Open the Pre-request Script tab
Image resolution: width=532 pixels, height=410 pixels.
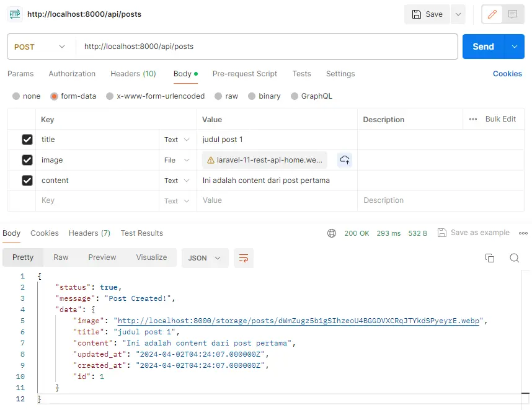tap(245, 74)
